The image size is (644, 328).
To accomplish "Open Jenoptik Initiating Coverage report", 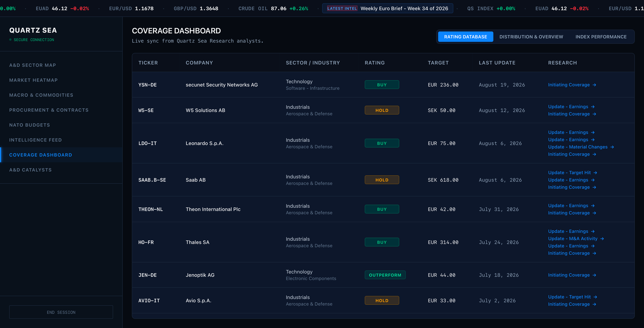I will 572,275.
